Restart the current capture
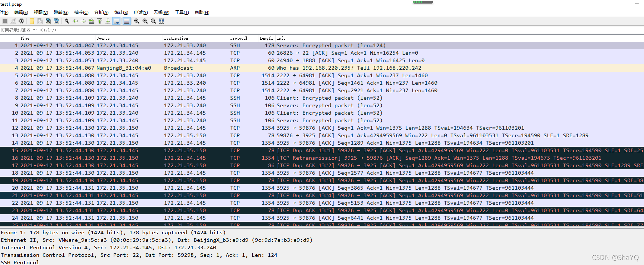Screen dimensions: 644x265 coord(13,21)
